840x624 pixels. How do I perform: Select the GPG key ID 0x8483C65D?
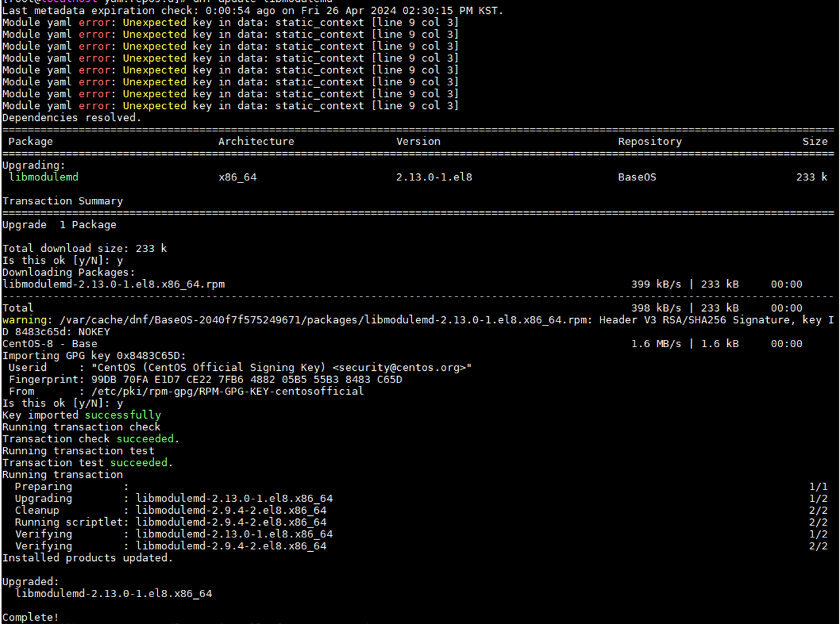151,355
